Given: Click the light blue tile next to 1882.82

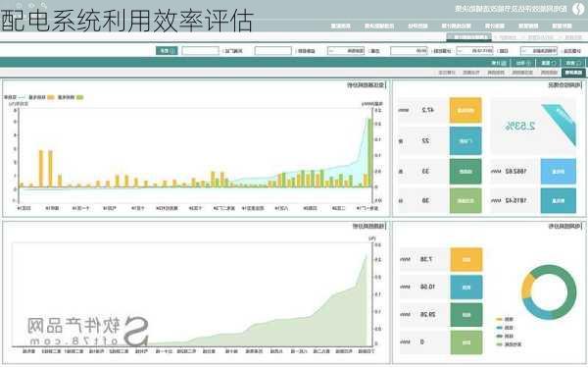Looking at the screenshot, I should 558,171.
